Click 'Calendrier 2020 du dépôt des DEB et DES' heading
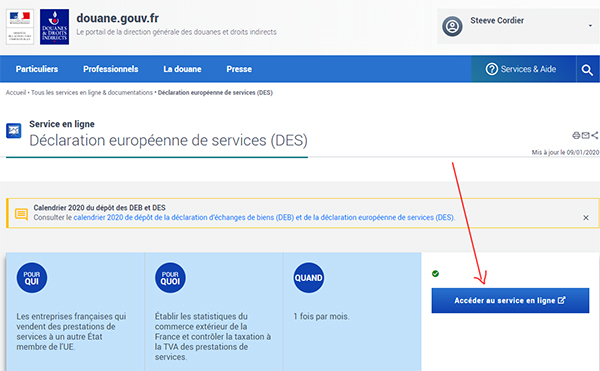 click(99, 208)
